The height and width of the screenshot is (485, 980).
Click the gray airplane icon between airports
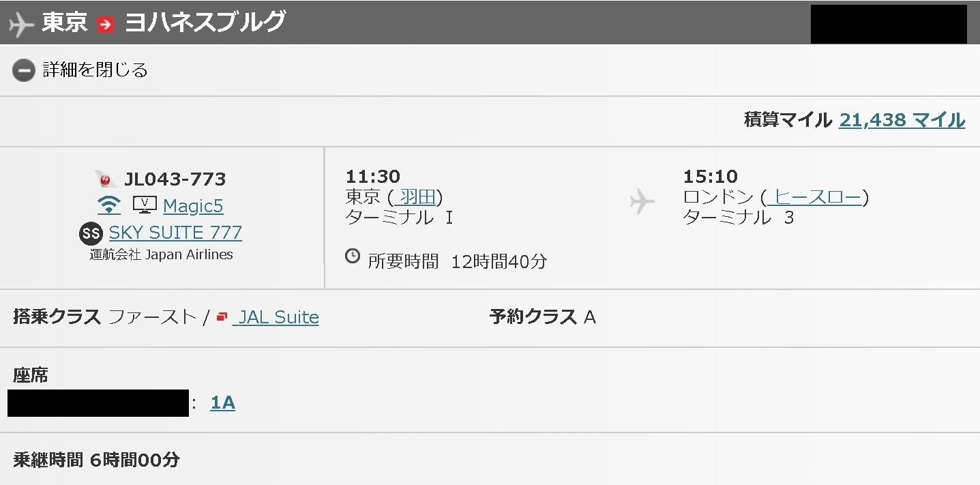tap(642, 201)
